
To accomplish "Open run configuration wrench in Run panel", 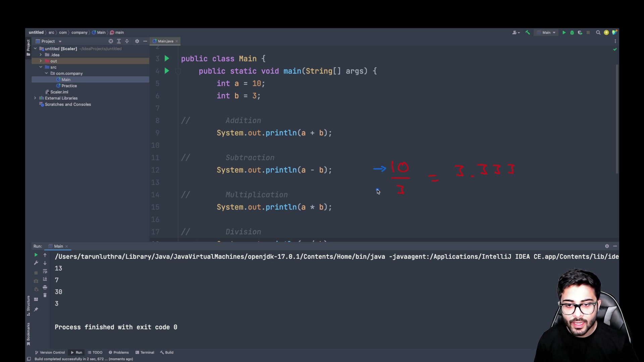I will click(x=36, y=263).
